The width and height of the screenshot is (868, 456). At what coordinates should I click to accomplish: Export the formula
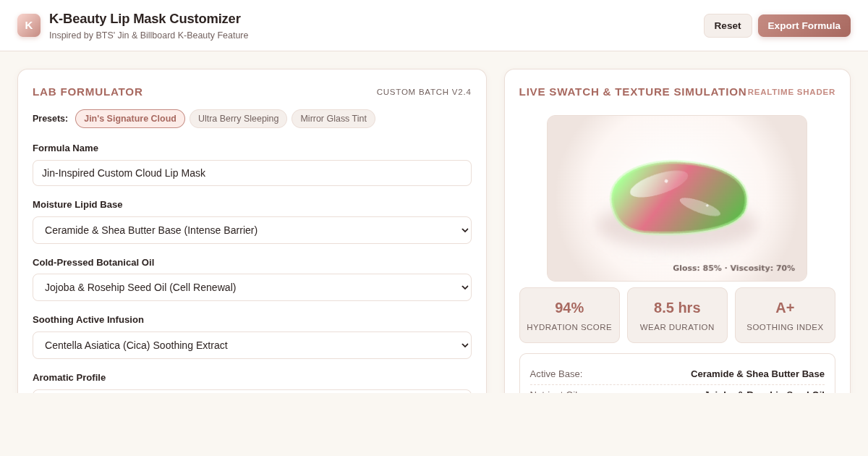click(804, 25)
